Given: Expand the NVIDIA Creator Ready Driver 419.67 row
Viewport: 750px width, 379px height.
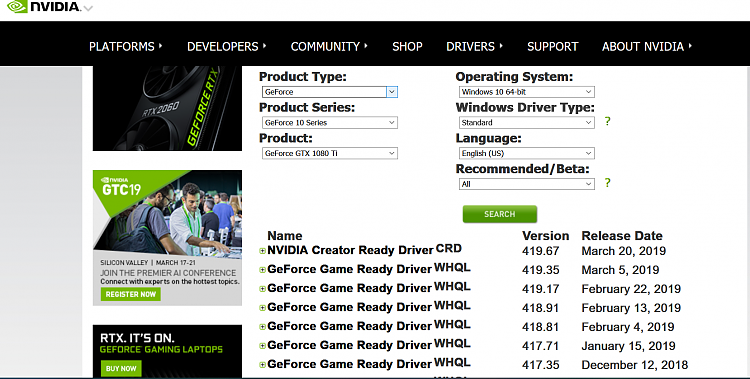Looking at the screenshot, I should tap(262, 251).
